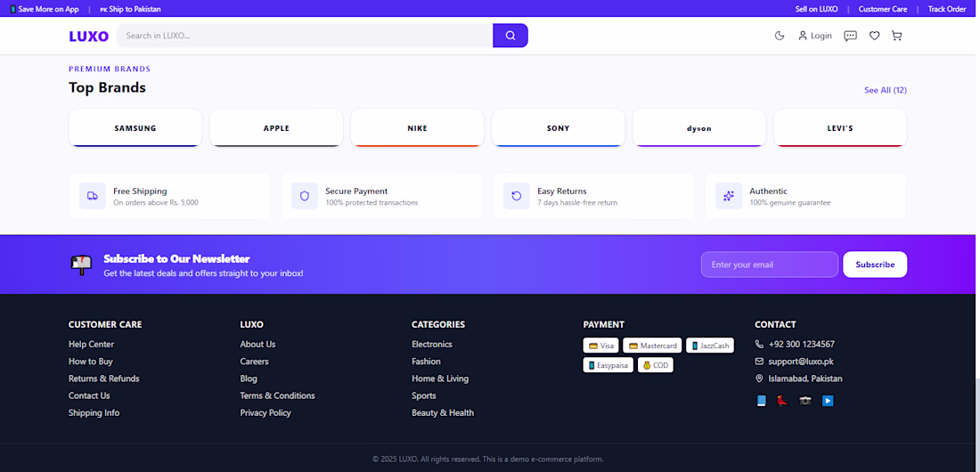The image size is (980, 472).
Task: Click the newsletter mailbox icon
Action: click(x=81, y=264)
